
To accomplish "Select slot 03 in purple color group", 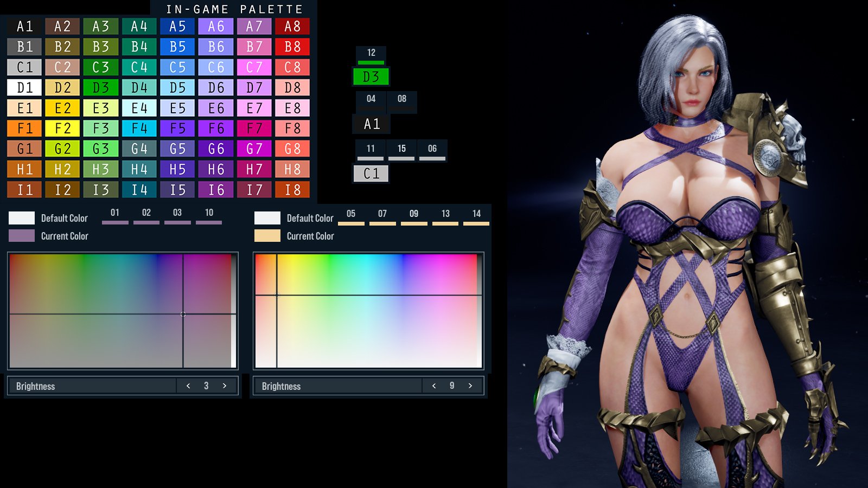I will 177,215.
